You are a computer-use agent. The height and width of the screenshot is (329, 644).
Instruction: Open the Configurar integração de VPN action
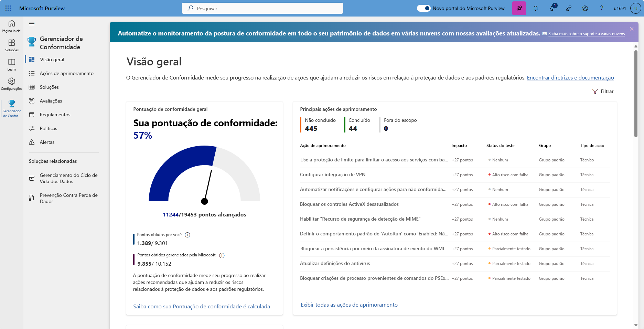click(333, 175)
